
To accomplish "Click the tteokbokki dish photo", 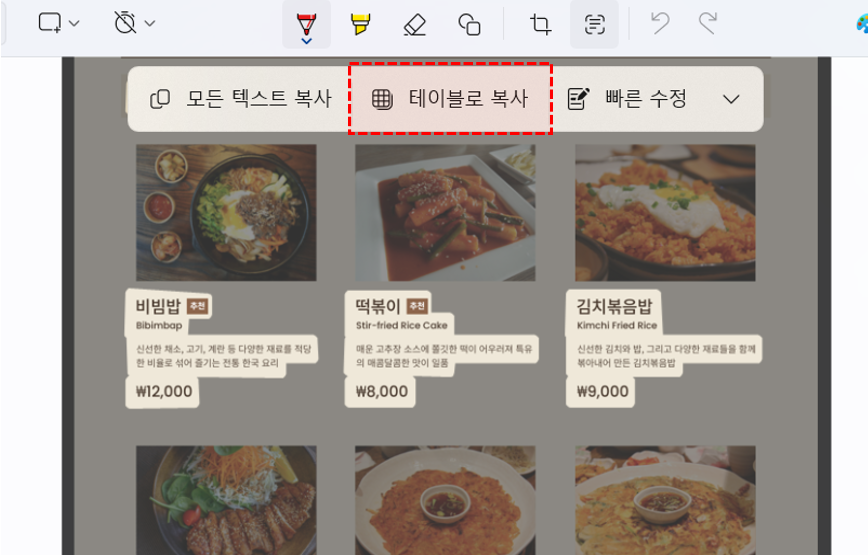I will click(445, 212).
